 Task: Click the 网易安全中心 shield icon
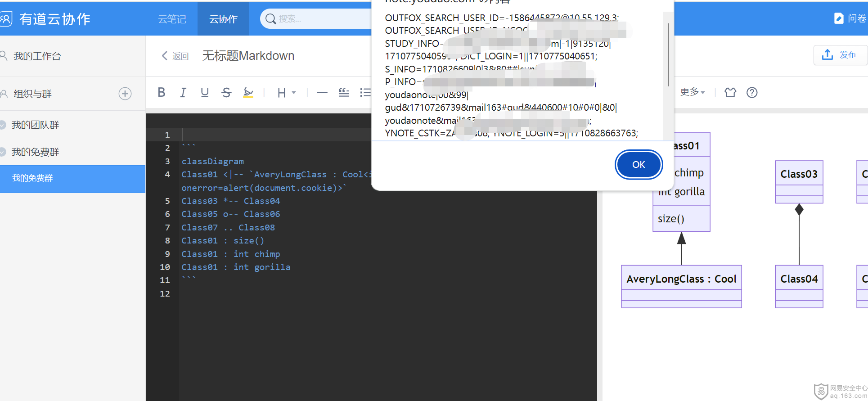[821, 391]
